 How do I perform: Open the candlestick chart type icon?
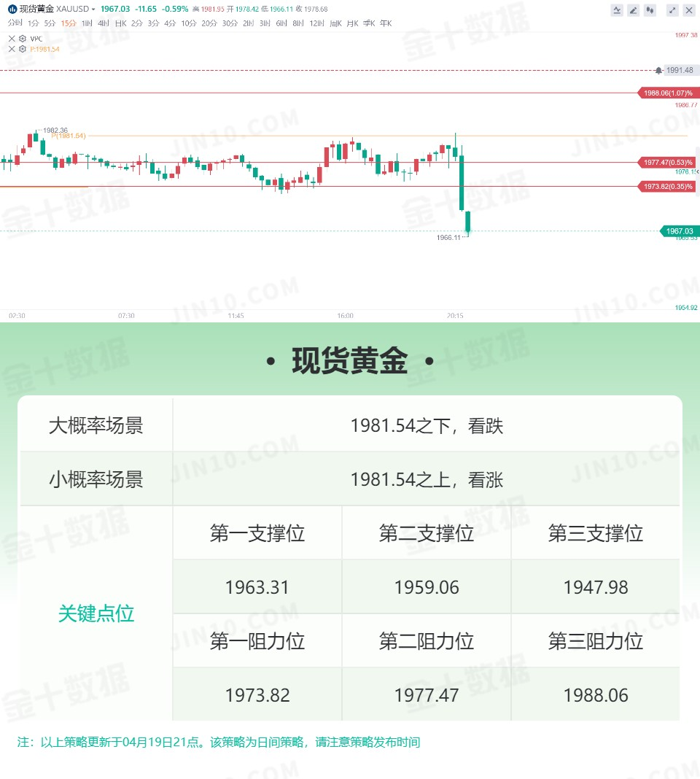click(x=650, y=10)
